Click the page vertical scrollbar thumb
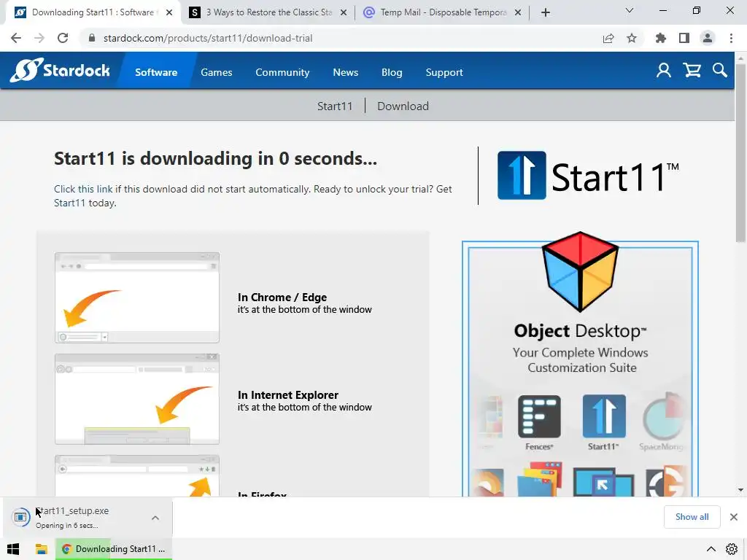The height and width of the screenshot is (560, 747). pos(740,152)
